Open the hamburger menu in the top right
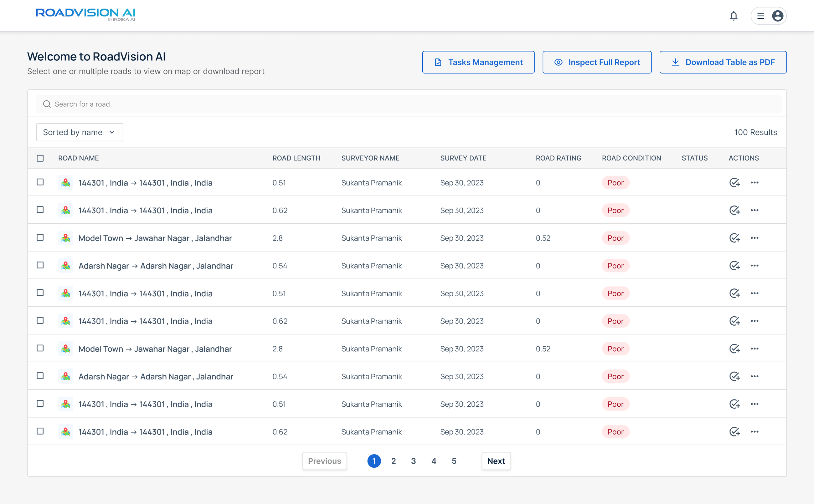The height and width of the screenshot is (504, 814). (761, 16)
